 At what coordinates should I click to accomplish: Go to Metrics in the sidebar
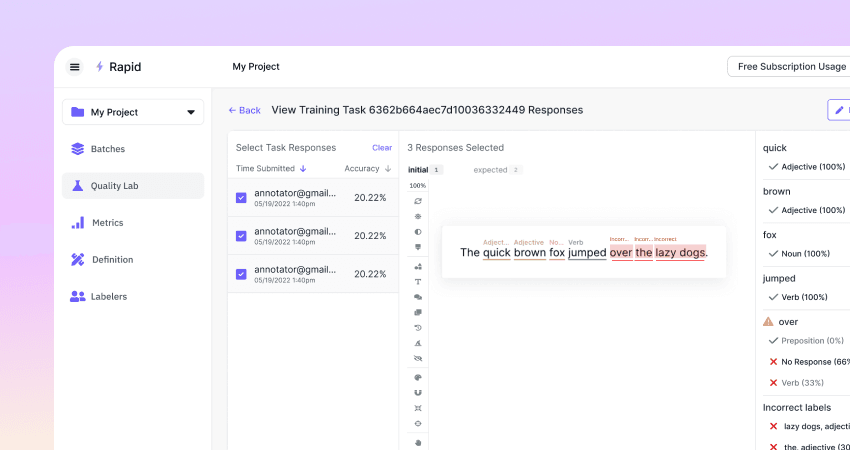tap(107, 223)
